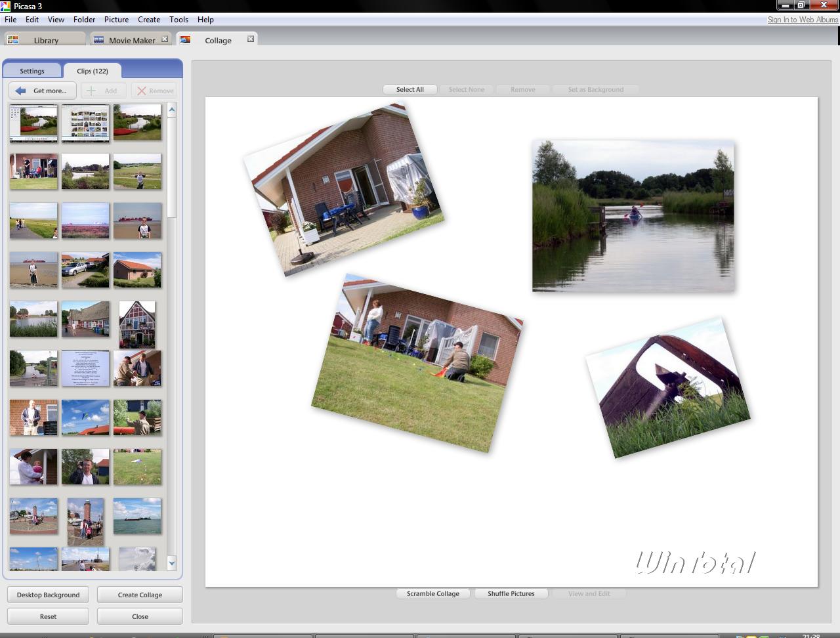The image size is (840, 638).
Task: Select the silver car thumbnail
Action: pyautogui.click(x=85, y=270)
